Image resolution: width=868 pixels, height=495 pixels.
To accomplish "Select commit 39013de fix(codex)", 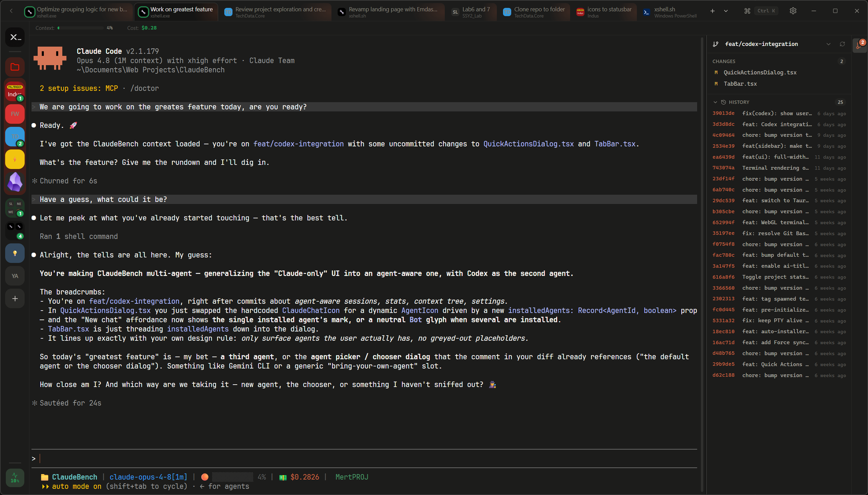I will (x=779, y=113).
